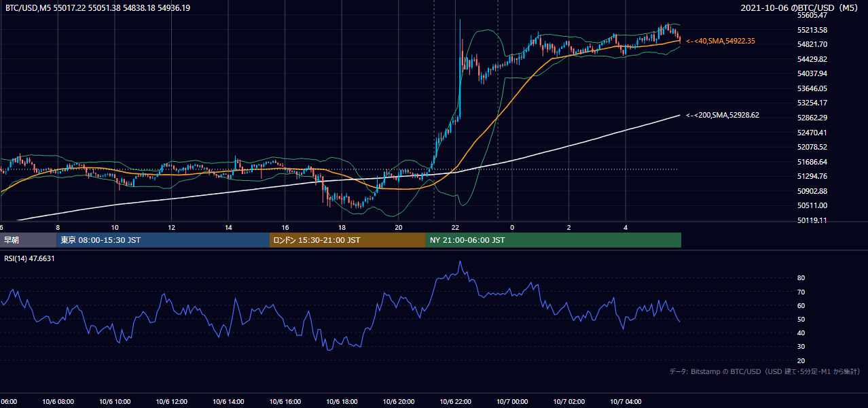The width and height of the screenshot is (868, 408).
Task: Click the 東京 08:00-15:30 JST session bar
Action: point(163,240)
